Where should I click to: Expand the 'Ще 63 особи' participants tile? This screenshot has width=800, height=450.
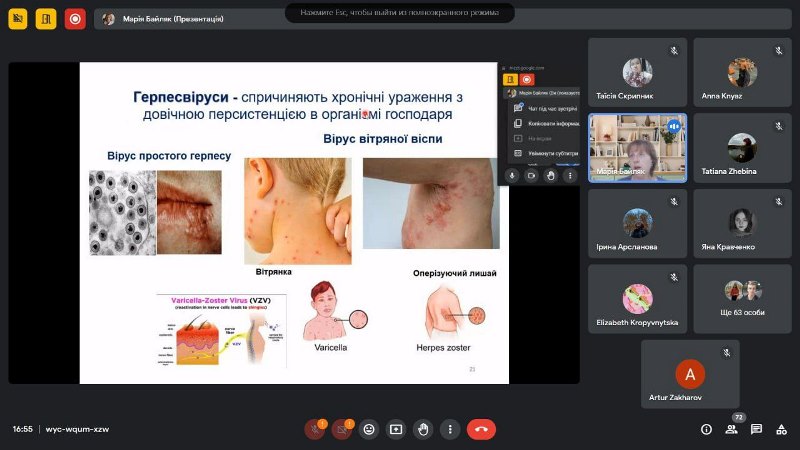(x=742, y=299)
